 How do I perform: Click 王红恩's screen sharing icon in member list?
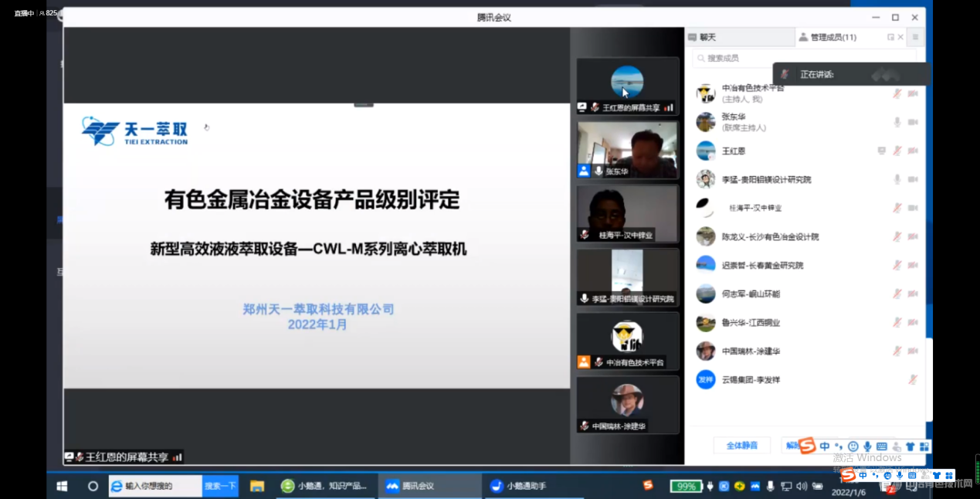tap(881, 151)
